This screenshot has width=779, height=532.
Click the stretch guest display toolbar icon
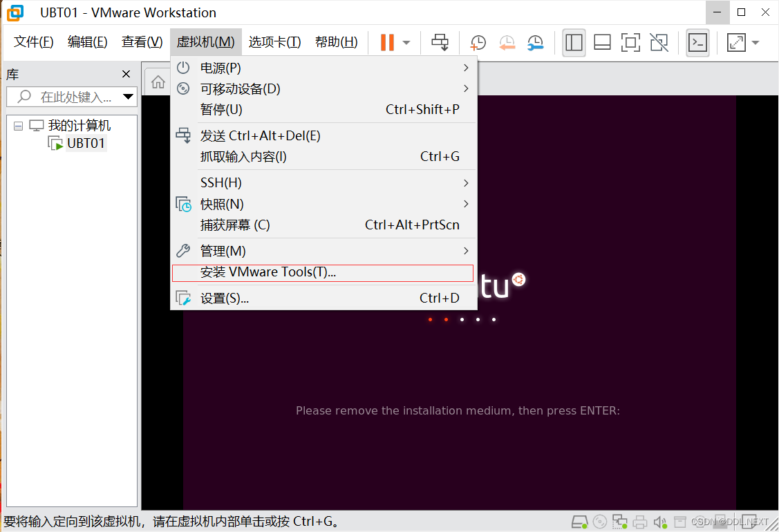pyautogui.click(x=736, y=42)
